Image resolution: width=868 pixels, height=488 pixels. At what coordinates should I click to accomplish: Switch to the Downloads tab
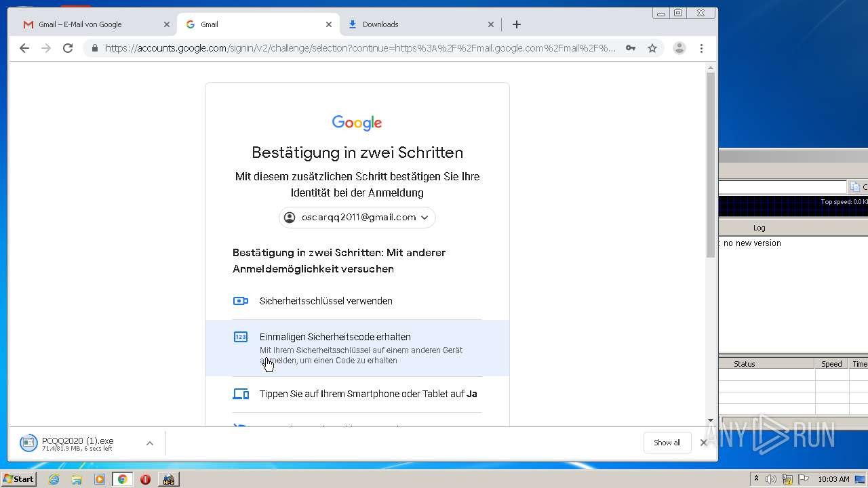(420, 24)
